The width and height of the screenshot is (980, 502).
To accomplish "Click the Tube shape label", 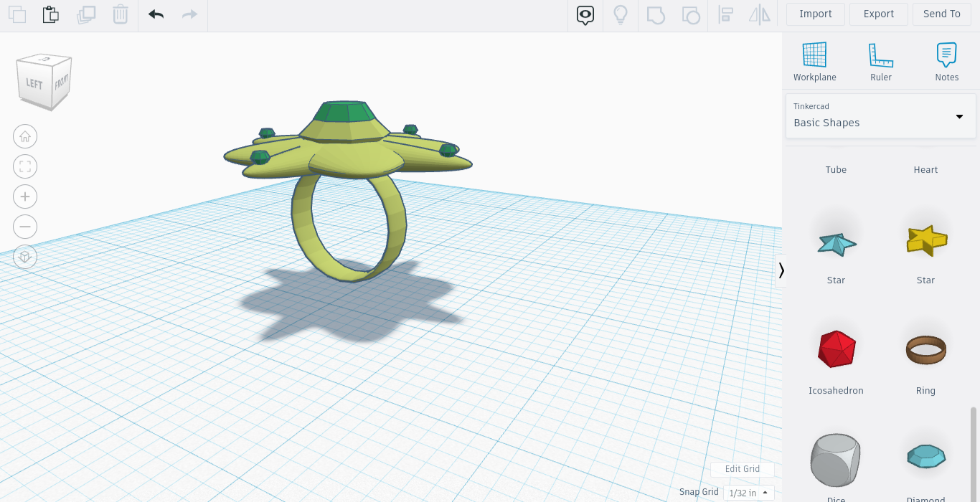I will click(x=836, y=170).
